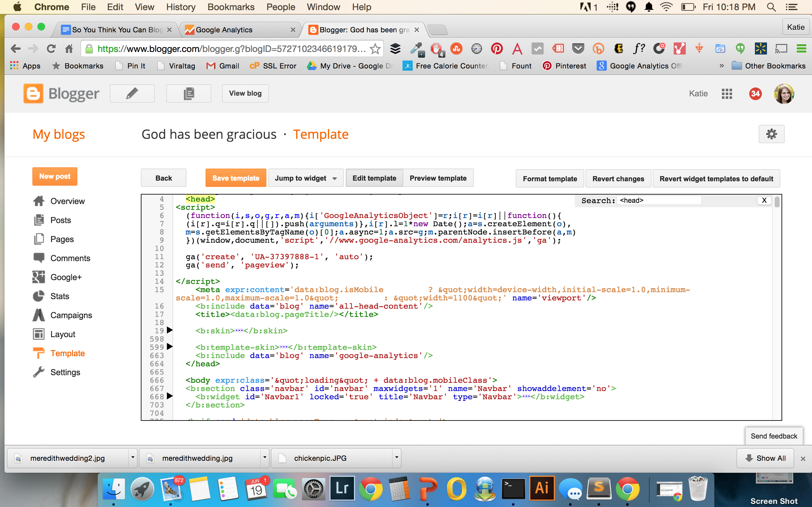Click the Revert changes button
812x507 pixels.
619,179
